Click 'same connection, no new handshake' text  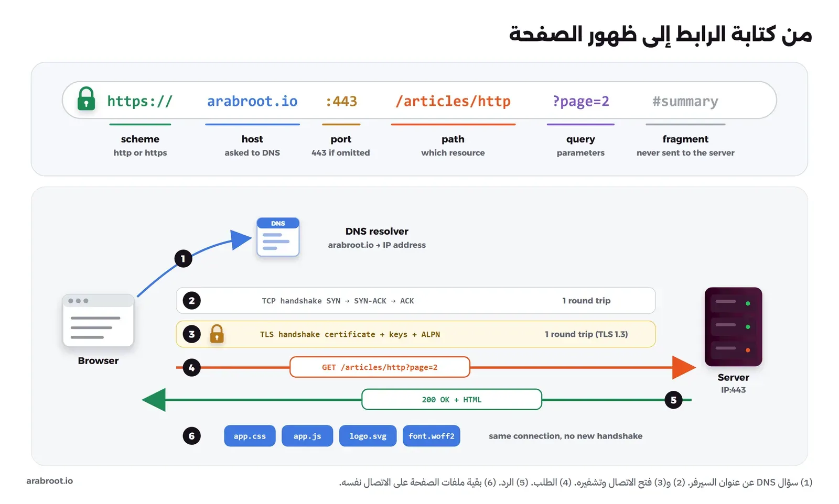click(565, 436)
